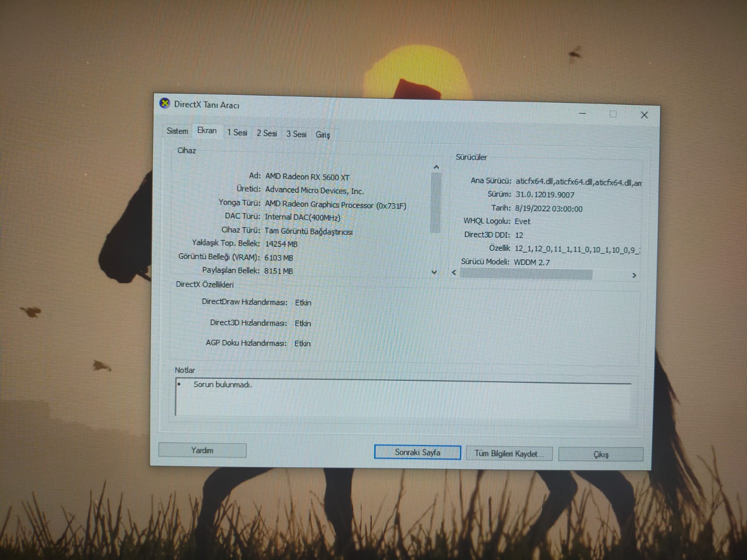747x560 pixels.
Task: Click the Notlar text box
Action: coord(403,398)
